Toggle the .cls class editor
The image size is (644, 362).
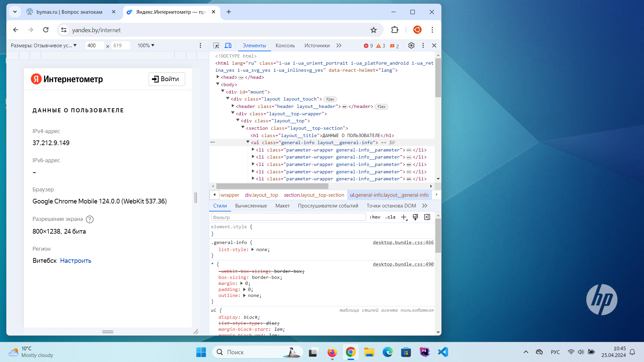tap(390, 217)
